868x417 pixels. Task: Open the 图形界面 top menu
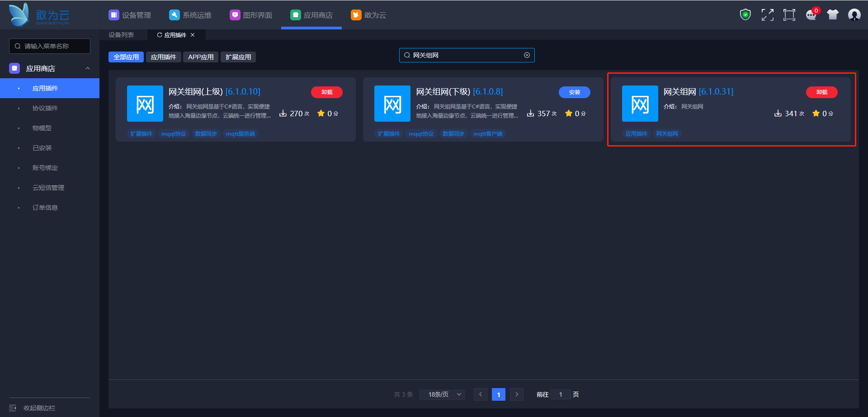pyautogui.click(x=251, y=15)
